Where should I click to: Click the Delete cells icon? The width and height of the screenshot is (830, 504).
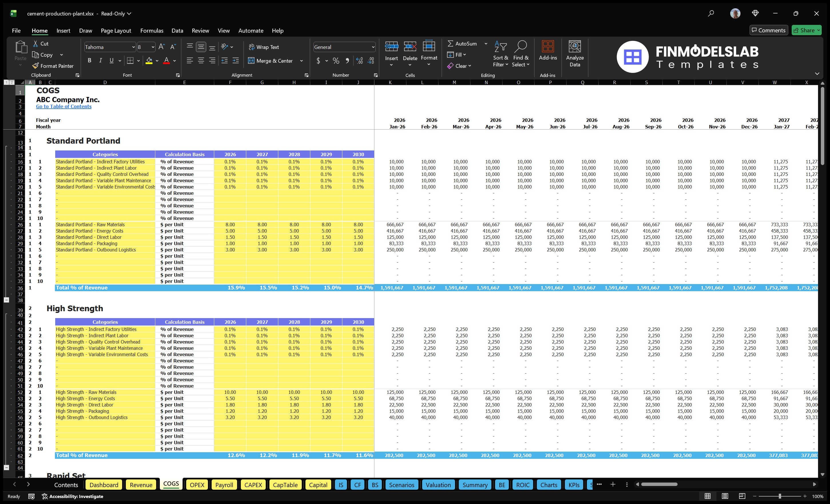(410, 47)
